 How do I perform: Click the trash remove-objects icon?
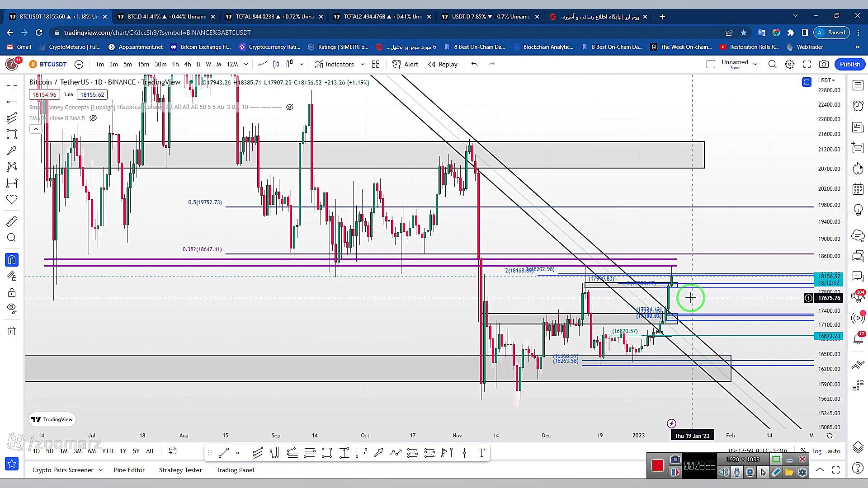(x=12, y=331)
